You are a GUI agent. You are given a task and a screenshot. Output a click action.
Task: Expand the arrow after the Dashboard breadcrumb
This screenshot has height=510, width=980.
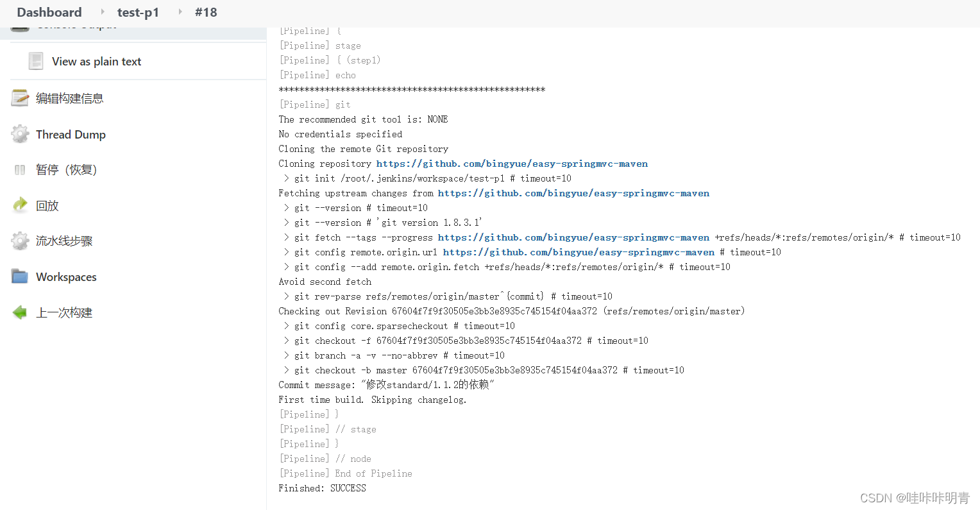(103, 12)
